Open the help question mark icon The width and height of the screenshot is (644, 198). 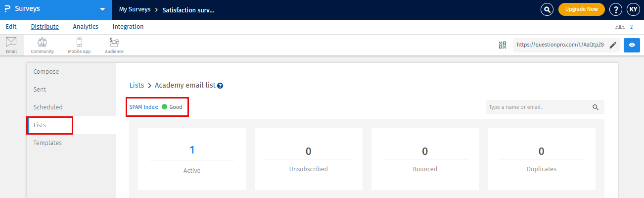[x=616, y=9]
